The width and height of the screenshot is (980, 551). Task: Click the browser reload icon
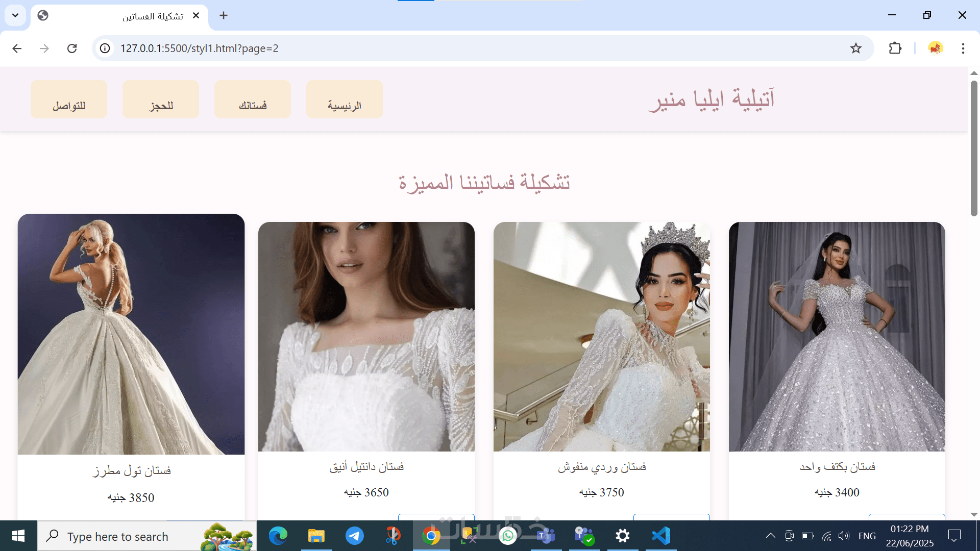pyautogui.click(x=72, y=48)
